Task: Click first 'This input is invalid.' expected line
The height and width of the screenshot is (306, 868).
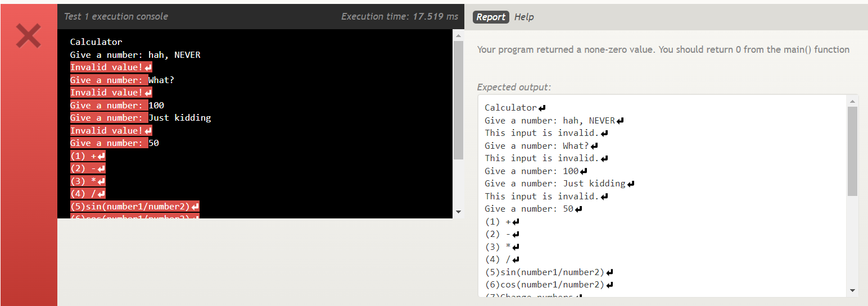Action: click(x=546, y=133)
